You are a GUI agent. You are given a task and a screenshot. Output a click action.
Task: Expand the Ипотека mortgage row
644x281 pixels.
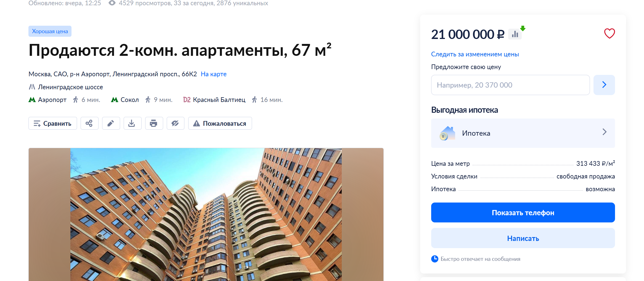[x=523, y=133]
